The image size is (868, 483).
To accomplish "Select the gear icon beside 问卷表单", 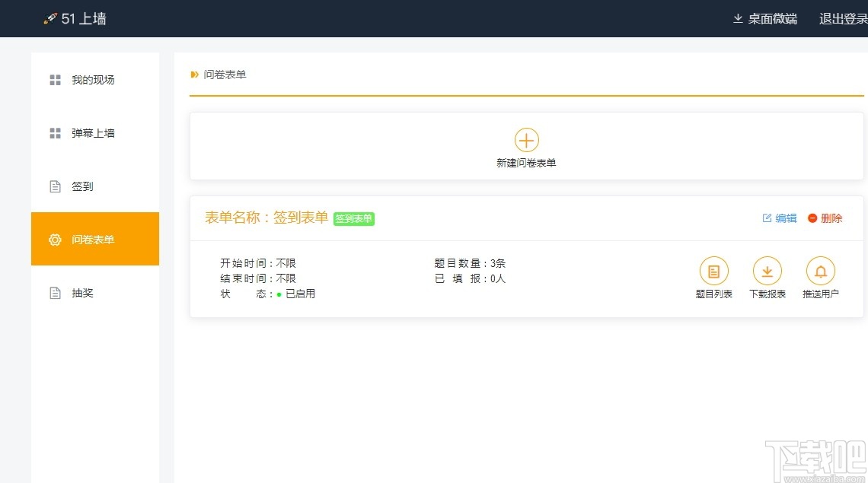I will click(55, 239).
